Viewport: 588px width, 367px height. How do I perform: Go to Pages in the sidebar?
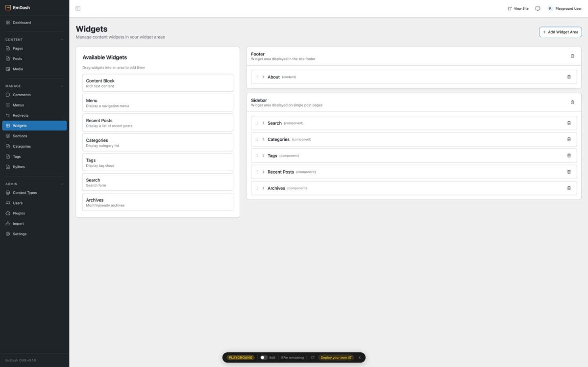tap(34, 49)
